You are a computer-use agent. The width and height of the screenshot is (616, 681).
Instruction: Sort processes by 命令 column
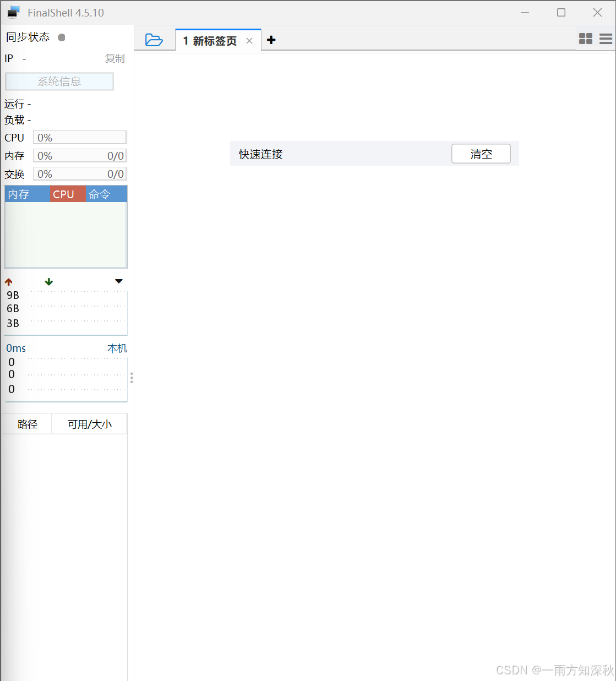106,194
